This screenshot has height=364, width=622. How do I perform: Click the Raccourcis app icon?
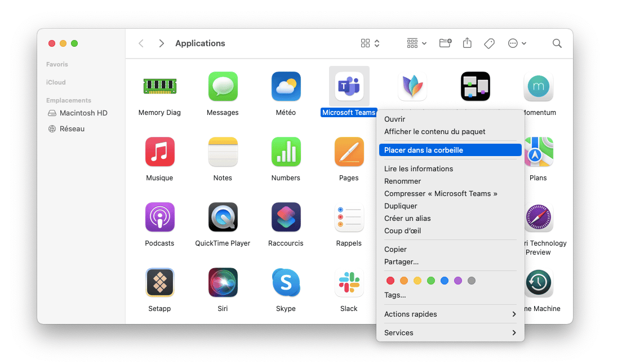pos(286,217)
